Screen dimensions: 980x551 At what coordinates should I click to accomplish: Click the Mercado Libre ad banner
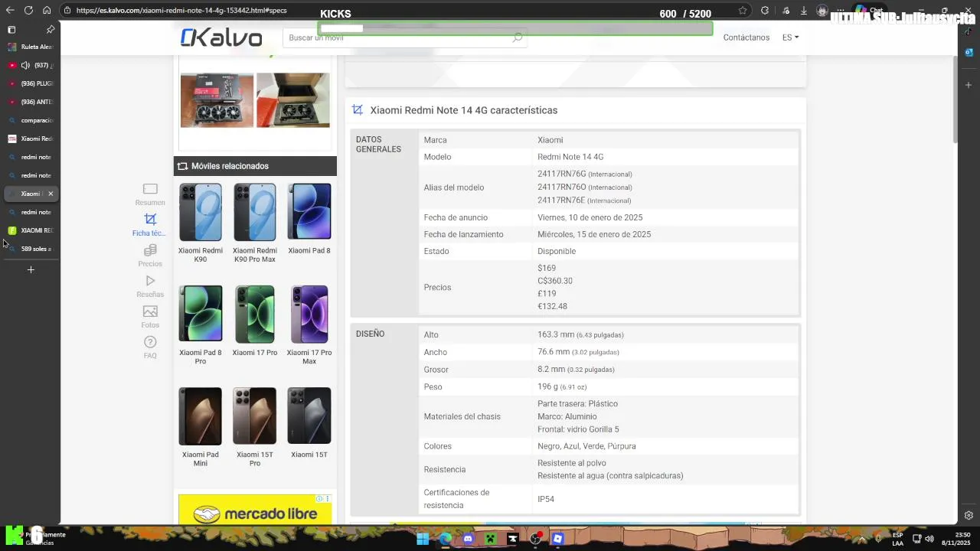pyautogui.click(x=255, y=510)
